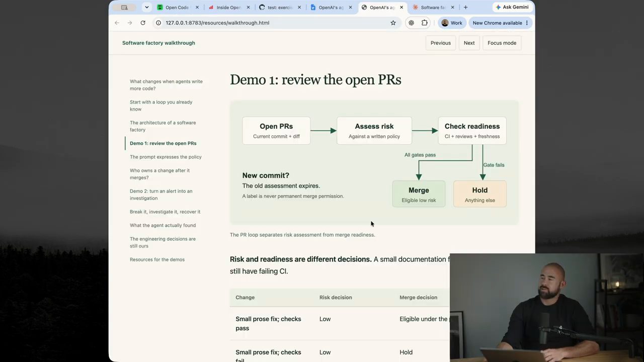Go to Demo 2: turn an alert into investigation
Viewport: 644px width, 362px height.
coord(161,195)
